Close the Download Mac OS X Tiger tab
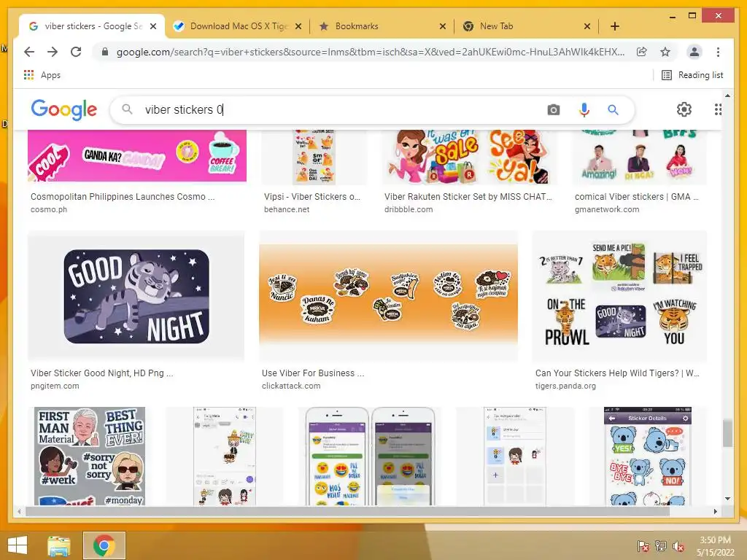 [298, 26]
